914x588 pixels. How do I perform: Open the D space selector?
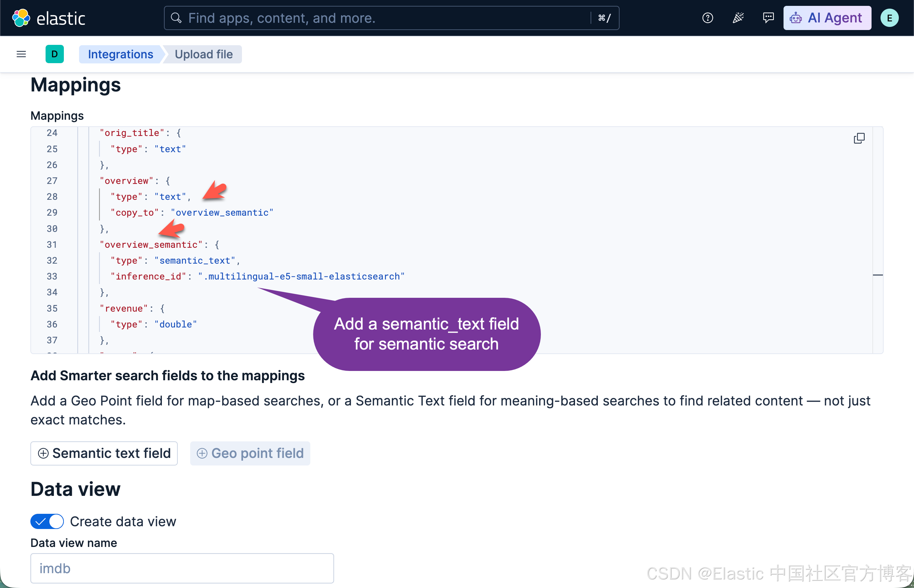click(x=55, y=54)
